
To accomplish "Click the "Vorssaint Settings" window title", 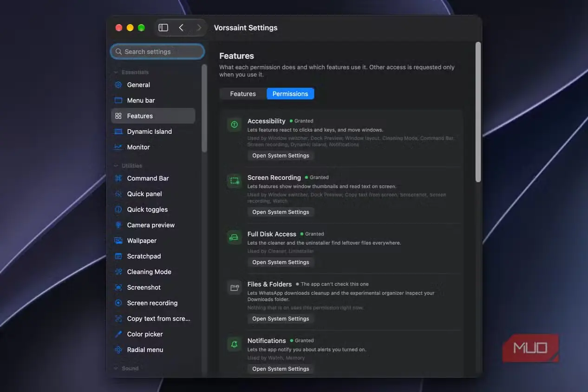I will point(246,28).
